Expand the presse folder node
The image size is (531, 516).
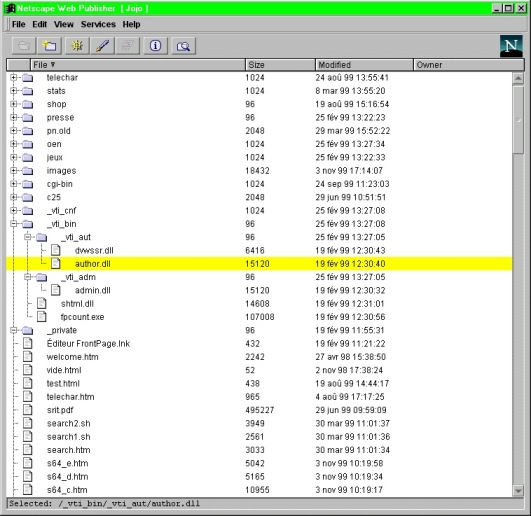click(14, 117)
